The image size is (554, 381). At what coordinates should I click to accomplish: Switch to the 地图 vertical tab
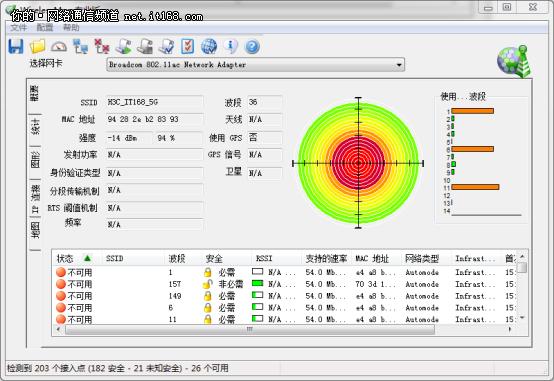(35, 230)
